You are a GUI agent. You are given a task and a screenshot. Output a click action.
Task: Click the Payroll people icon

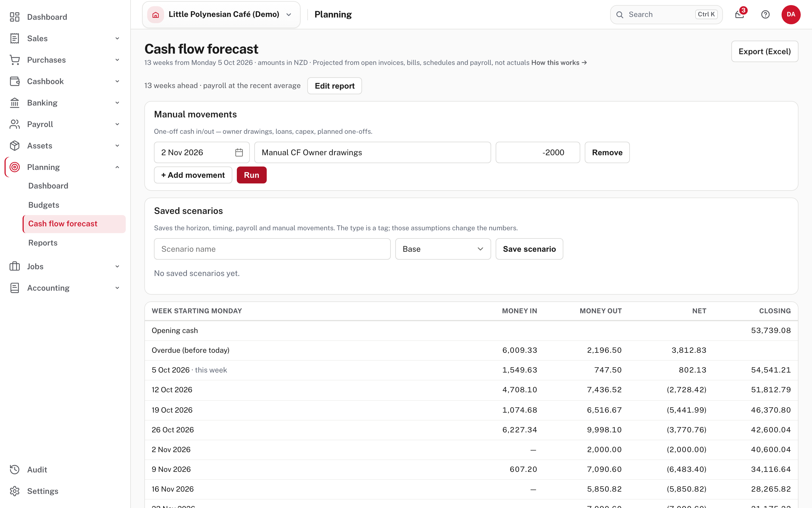14,124
